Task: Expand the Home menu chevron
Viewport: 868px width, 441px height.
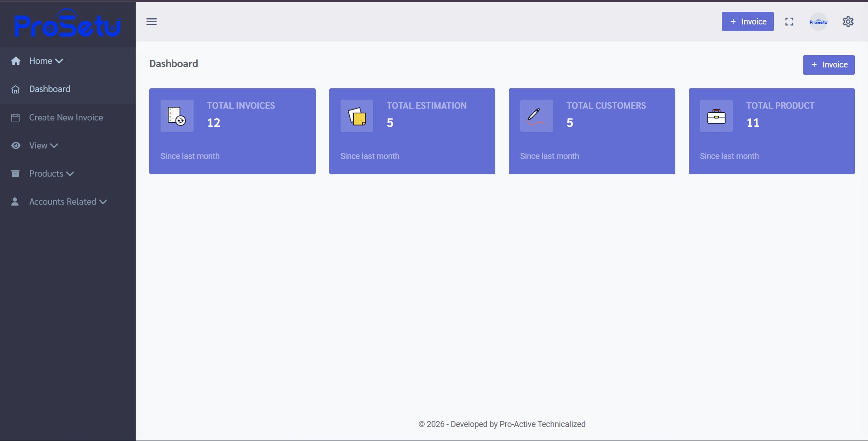Action: tap(59, 61)
